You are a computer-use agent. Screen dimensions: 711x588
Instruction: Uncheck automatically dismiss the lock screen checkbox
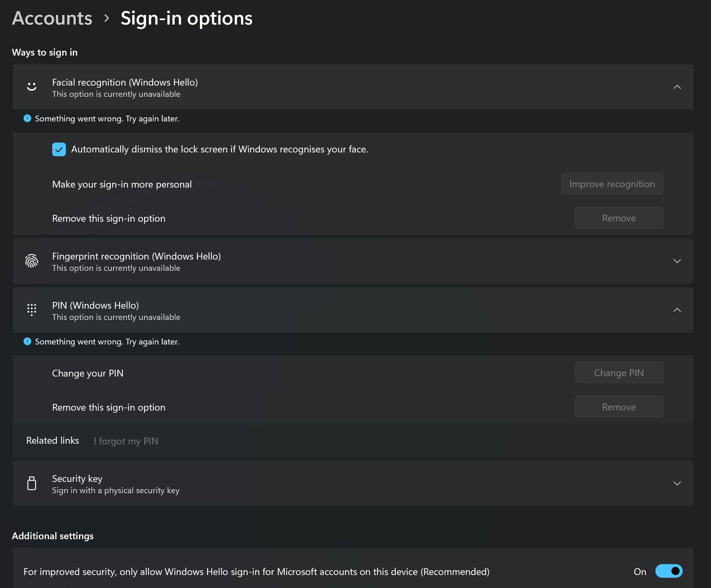(x=59, y=149)
